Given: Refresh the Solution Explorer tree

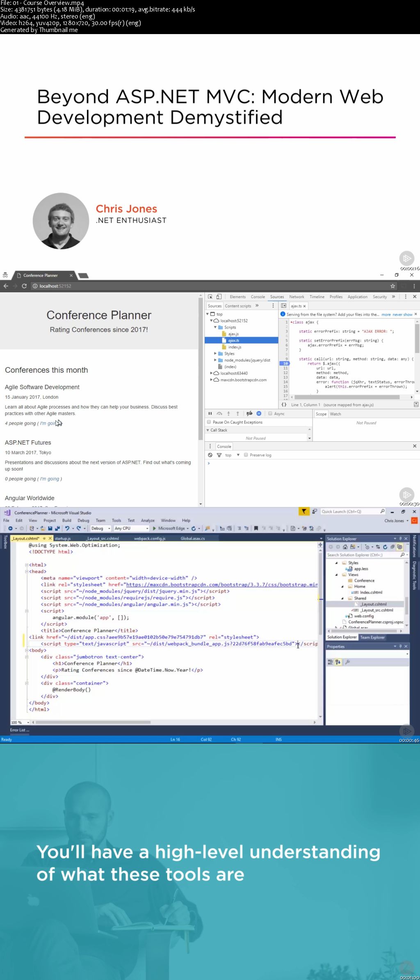Looking at the screenshot, I should point(385,547).
